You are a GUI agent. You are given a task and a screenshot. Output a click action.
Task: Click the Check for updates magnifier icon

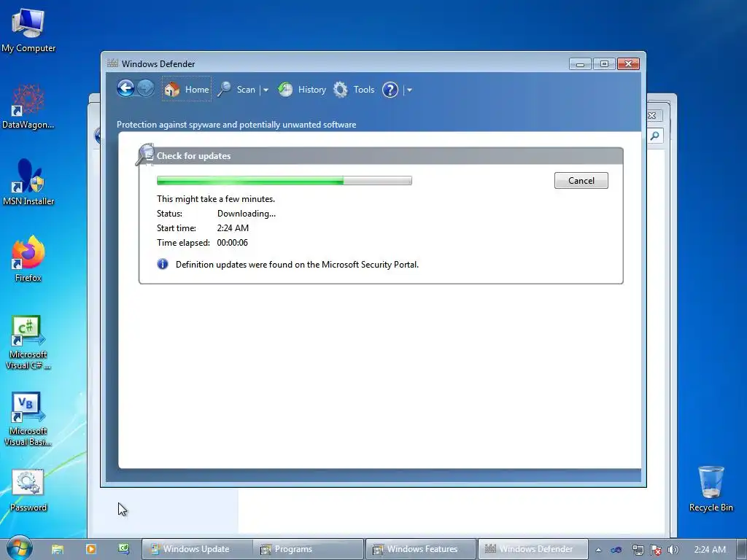[x=145, y=155]
